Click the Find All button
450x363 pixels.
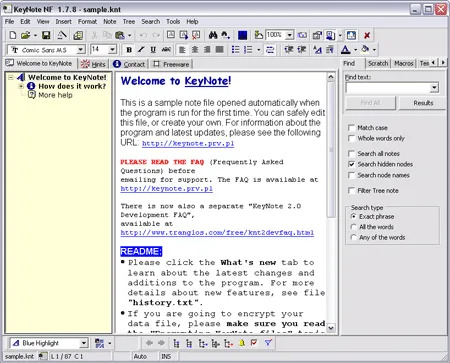[x=370, y=103]
